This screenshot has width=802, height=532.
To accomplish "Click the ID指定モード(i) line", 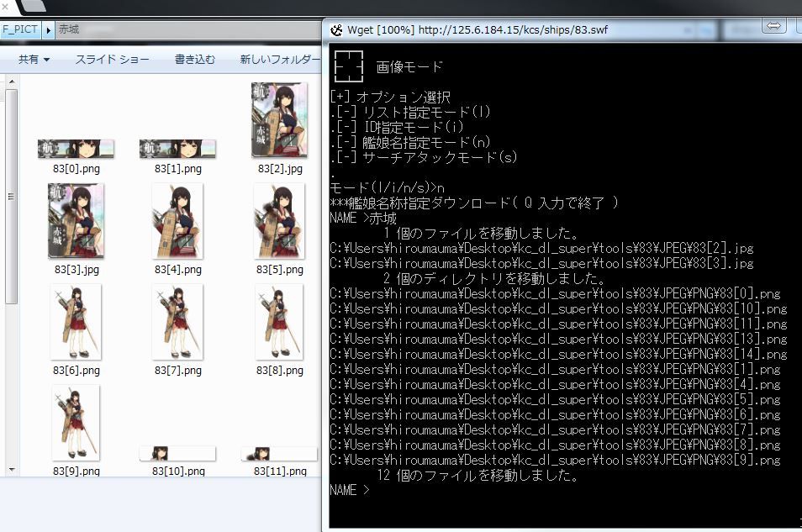I will 397,127.
